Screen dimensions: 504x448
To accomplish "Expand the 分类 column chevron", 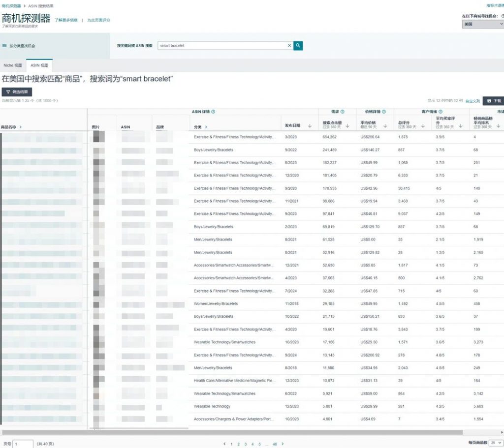I will (206, 127).
